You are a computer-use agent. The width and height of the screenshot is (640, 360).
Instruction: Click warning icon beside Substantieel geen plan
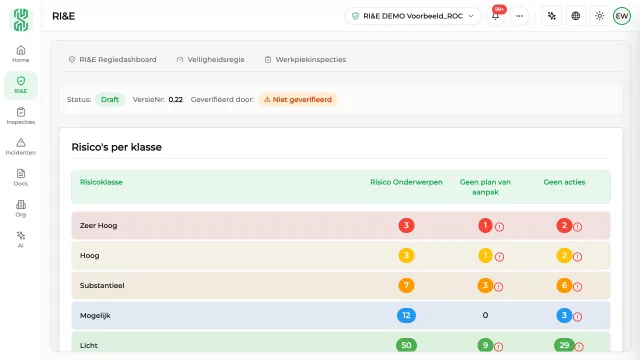coord(498,287)
